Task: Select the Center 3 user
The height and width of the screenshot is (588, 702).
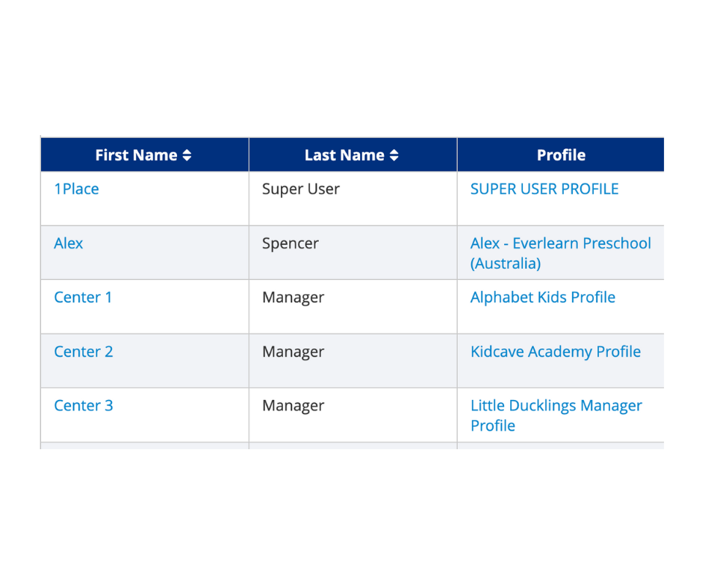Action: (83, 405)
